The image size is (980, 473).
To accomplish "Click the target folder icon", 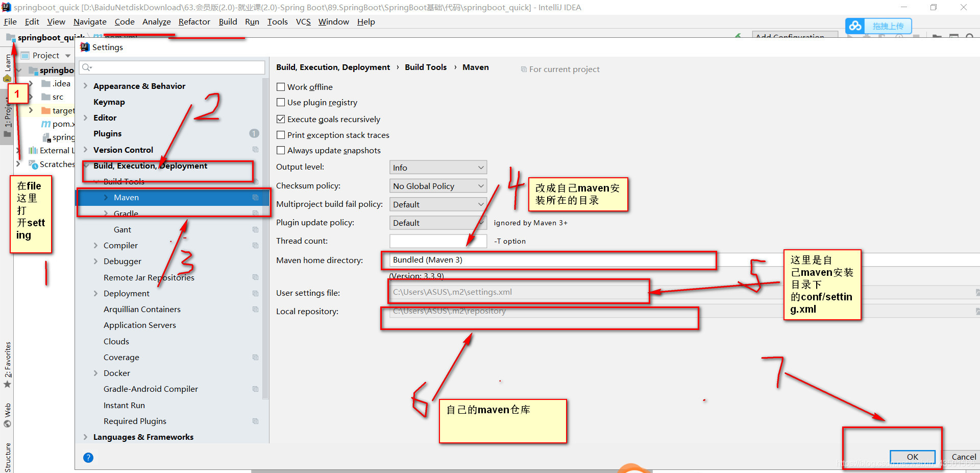I will pos(46,111).
